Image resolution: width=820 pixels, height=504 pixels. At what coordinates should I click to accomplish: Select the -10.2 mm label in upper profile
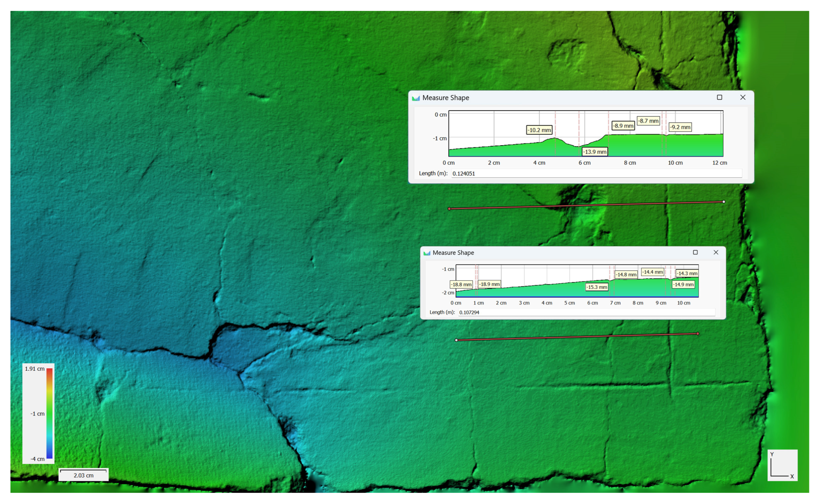point(539,130)
